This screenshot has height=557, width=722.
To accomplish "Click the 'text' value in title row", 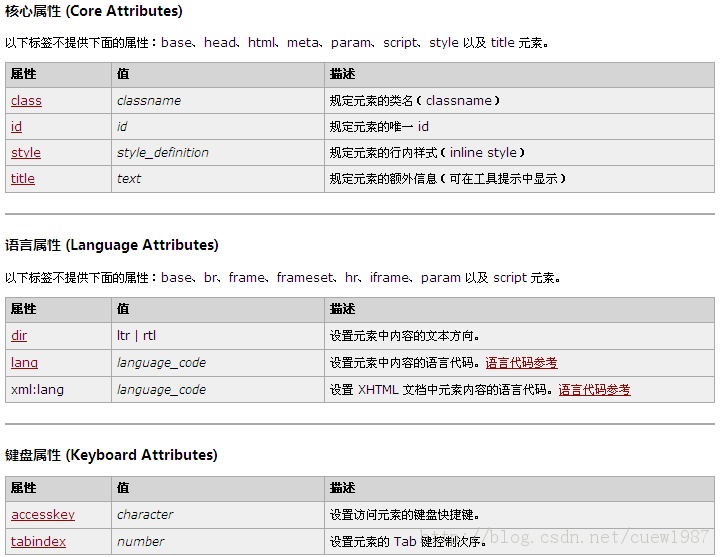I will pos(129,179).
